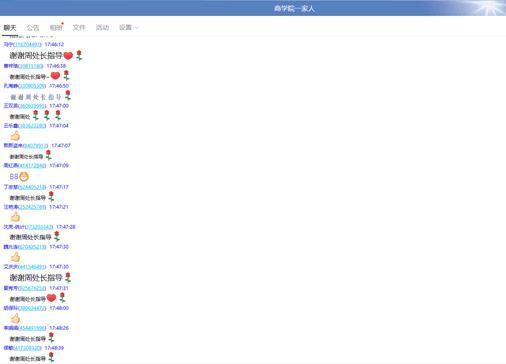
Task: Click the arrow next to 设置
Action: pyautogui.click(x=137, y=28)
